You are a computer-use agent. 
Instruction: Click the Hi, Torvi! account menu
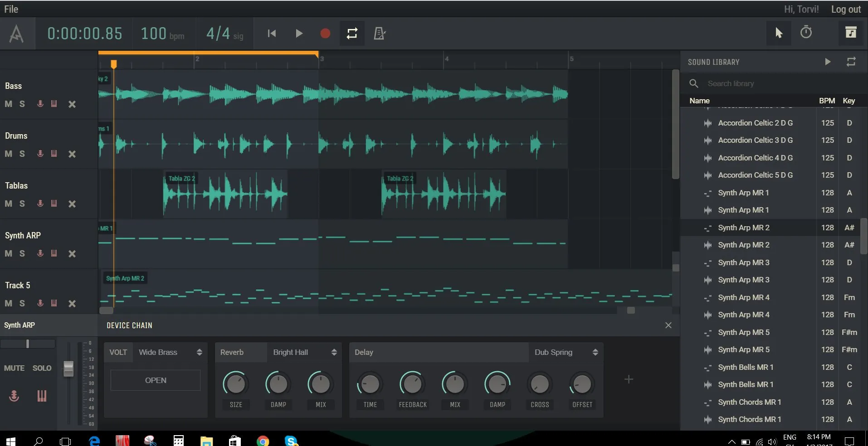[x=801, y=9]
